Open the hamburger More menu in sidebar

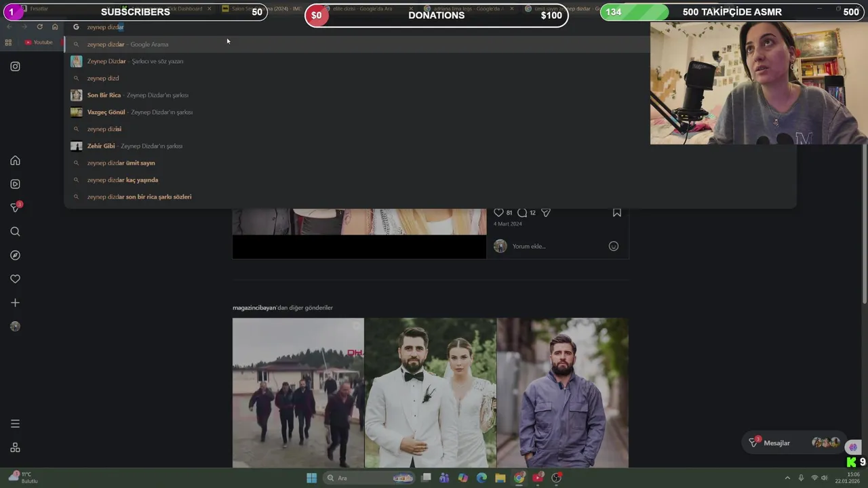point(15,424)
